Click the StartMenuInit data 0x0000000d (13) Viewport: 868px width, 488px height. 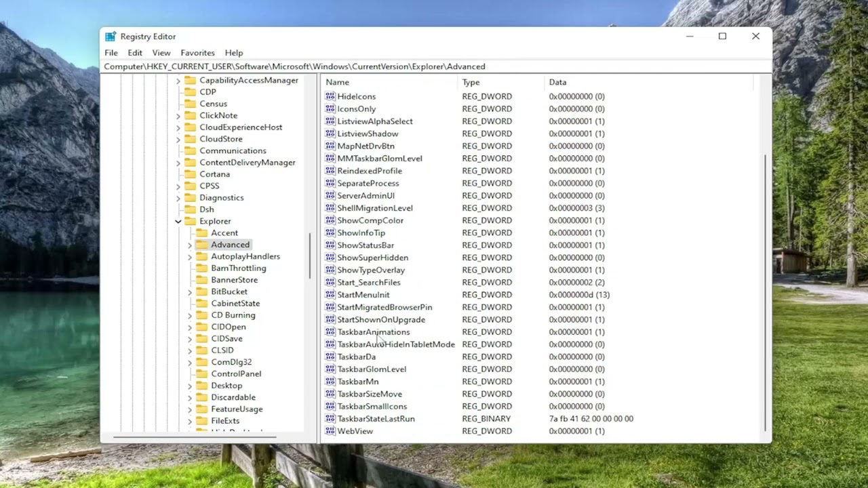(x=579, y=295)
